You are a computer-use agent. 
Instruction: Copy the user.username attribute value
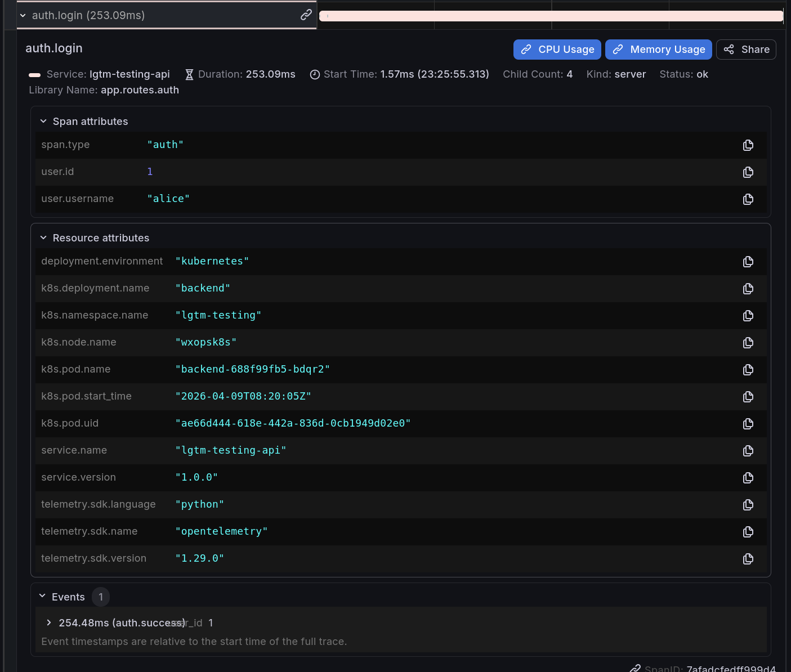(748, 199)
